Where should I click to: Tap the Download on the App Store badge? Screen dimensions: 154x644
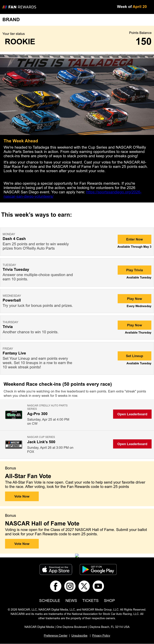(56, 569)
